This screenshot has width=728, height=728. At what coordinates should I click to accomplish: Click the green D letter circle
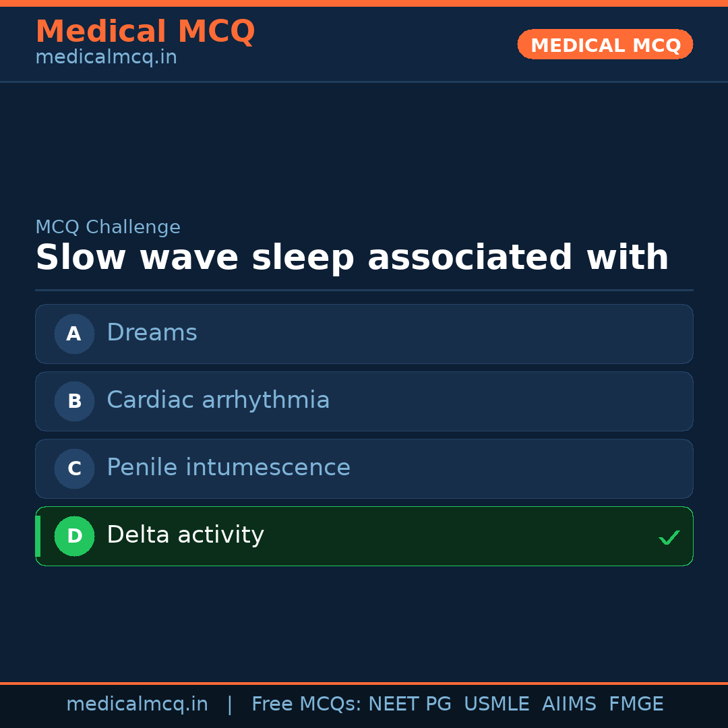pos(74,536)
